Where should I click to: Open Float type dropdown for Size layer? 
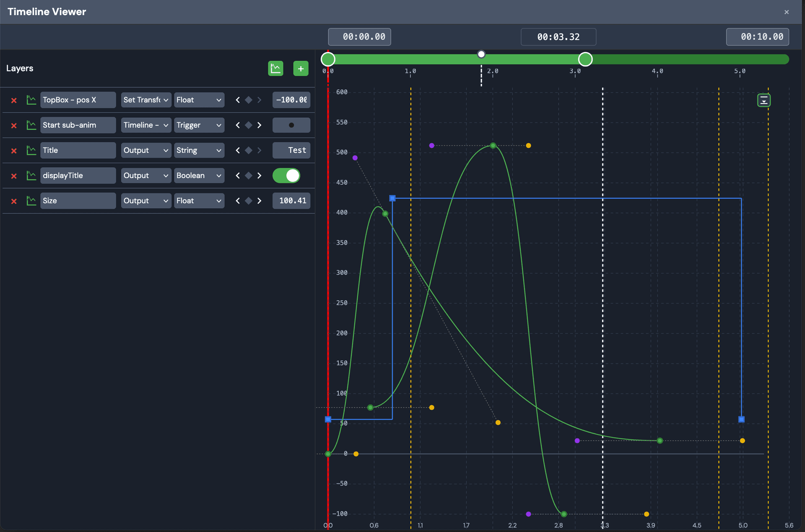point(199,200)
